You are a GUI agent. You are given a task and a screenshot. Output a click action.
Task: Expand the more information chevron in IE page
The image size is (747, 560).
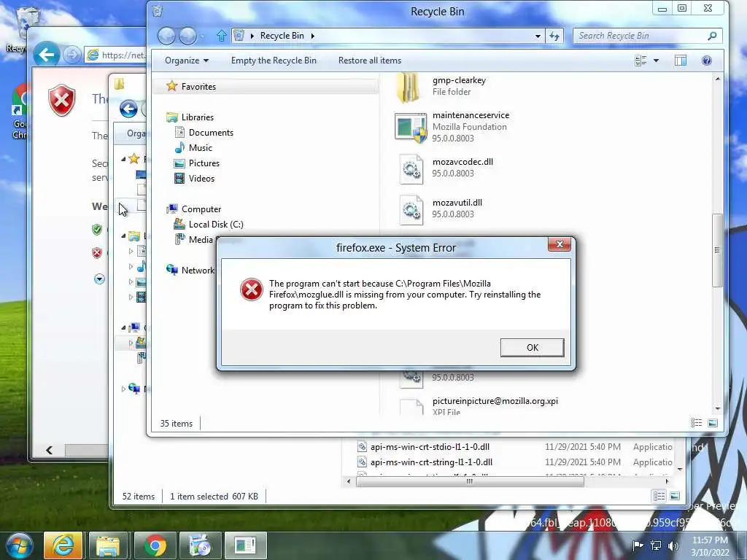pyautogui.click(x=99, y=279)
